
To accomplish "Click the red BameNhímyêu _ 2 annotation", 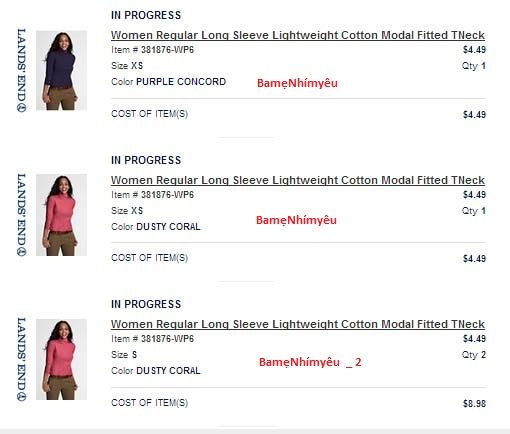I will (x=310, y=362).
